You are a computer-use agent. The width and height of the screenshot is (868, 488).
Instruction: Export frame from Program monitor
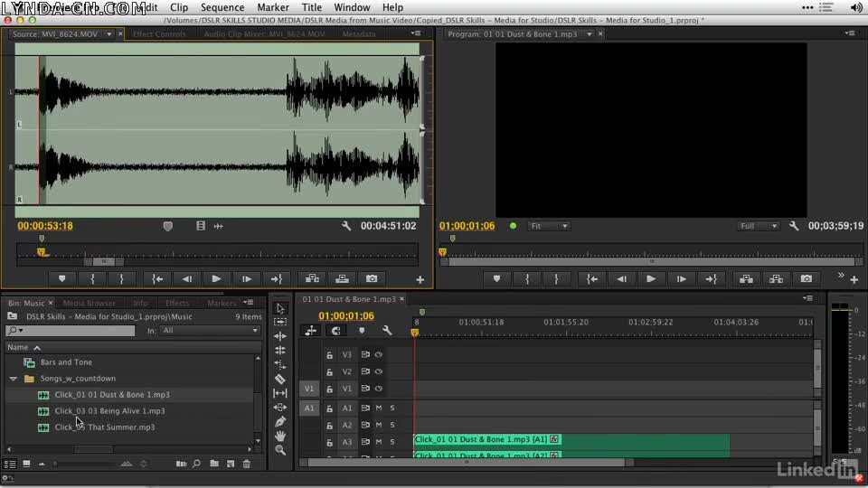806,279
